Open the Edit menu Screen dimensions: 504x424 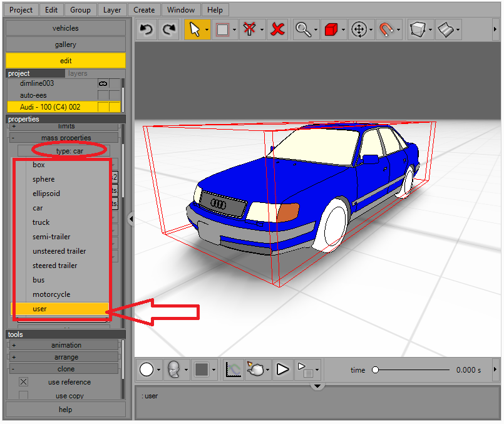click(x=51, y=10)
